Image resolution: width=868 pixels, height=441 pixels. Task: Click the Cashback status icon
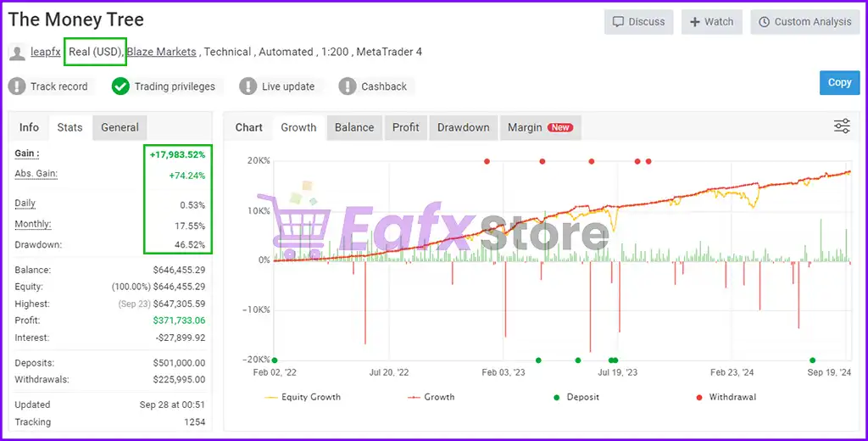347,87
